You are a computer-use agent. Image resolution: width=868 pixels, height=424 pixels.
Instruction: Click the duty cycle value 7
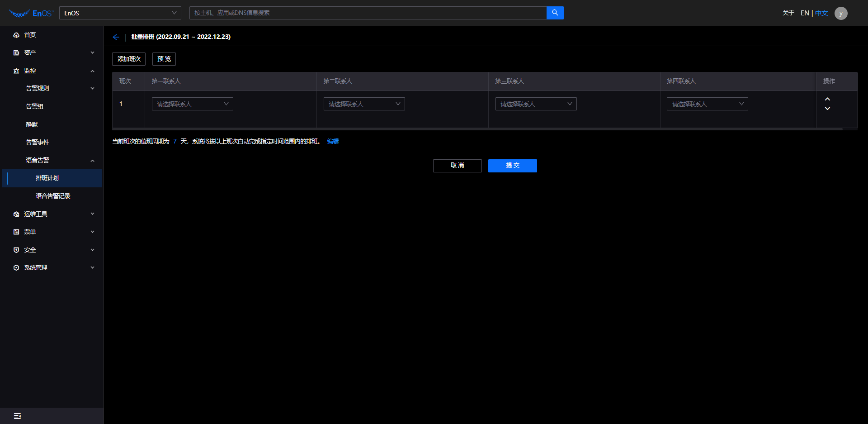point(175,141)
